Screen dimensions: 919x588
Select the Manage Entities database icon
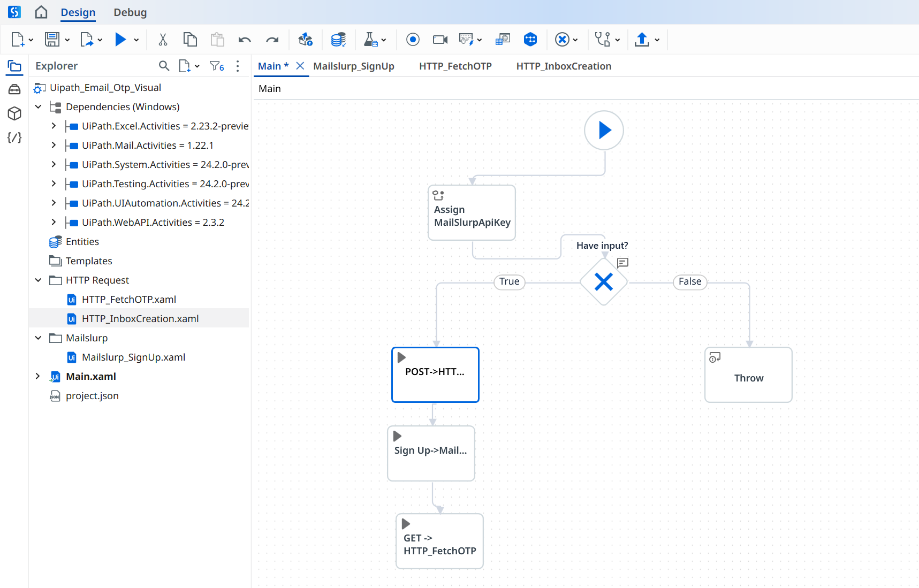click(x=338, y=39)
